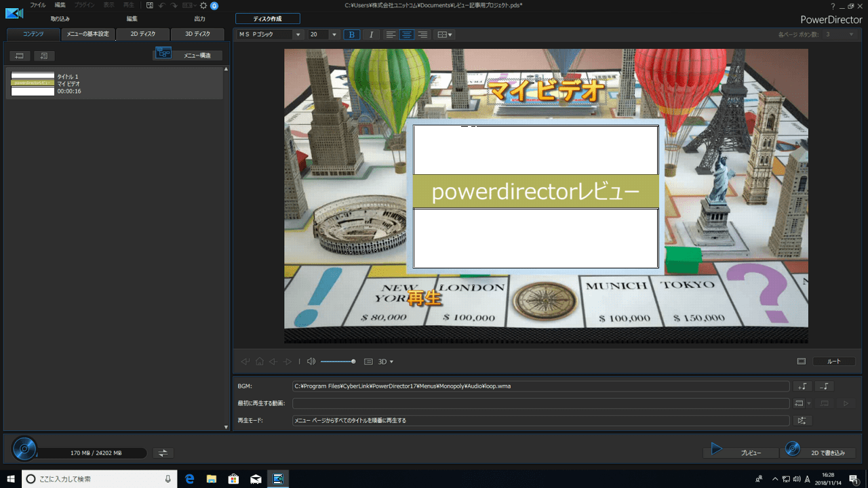Click the playback mode settings icon
Screen dimensions: 868x488
[x=802, y=420]
